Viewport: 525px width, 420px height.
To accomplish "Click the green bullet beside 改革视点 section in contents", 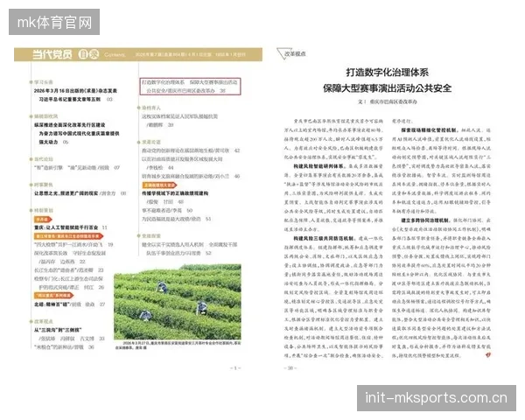I will click(31, 321).
